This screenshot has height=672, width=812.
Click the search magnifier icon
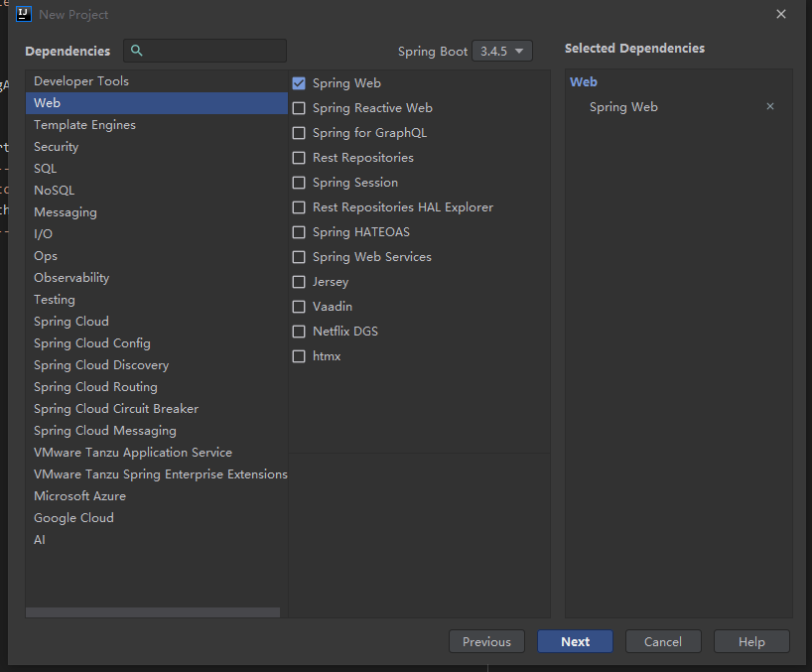[137, 51]
